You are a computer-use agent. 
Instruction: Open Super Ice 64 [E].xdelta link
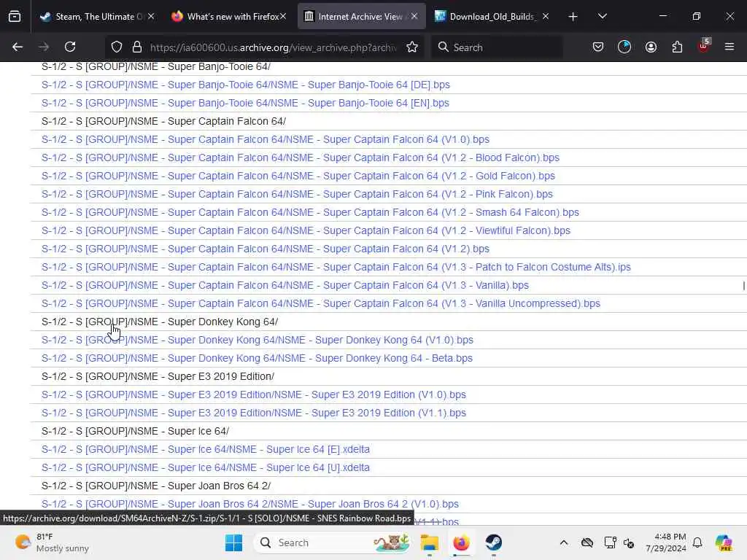coord(205,449)
